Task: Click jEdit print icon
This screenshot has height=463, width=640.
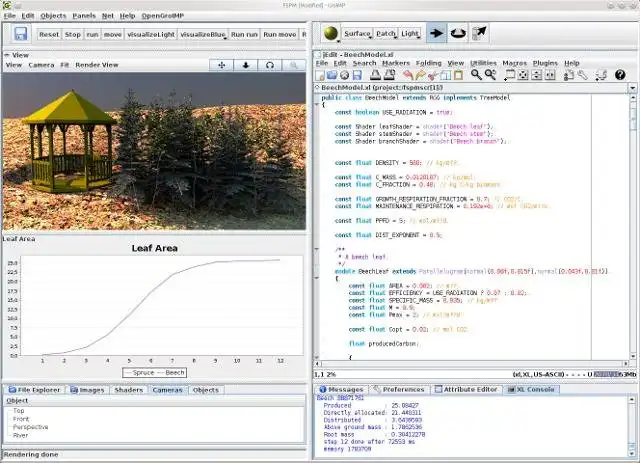Action: (x=375, y=75)
